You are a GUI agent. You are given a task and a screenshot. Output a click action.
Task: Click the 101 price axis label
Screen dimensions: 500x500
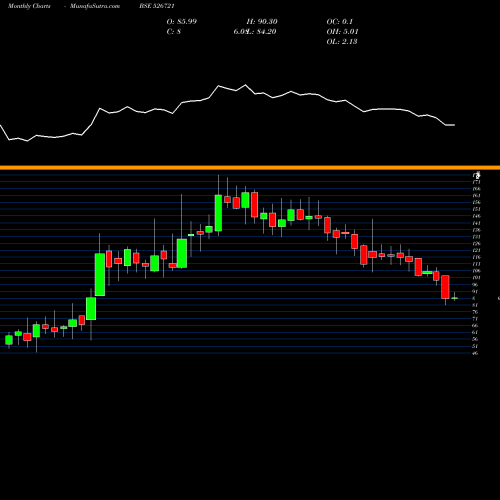476,278
